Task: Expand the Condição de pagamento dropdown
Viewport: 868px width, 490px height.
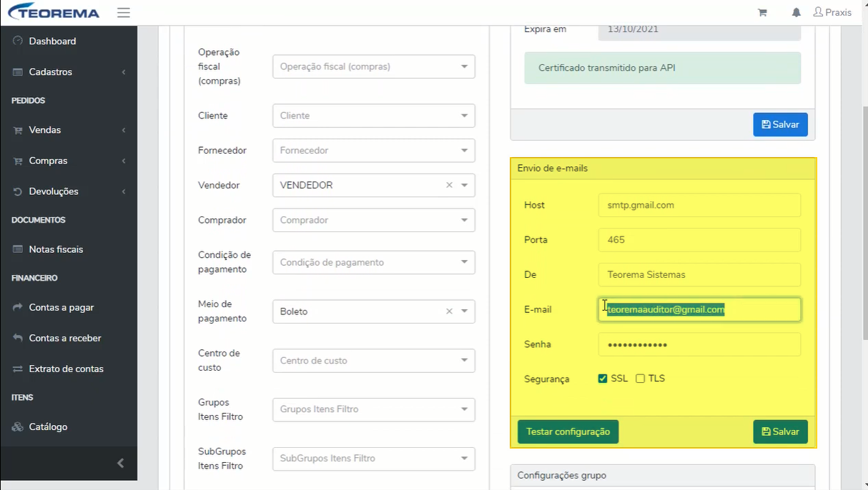Action: pos(373,262)
